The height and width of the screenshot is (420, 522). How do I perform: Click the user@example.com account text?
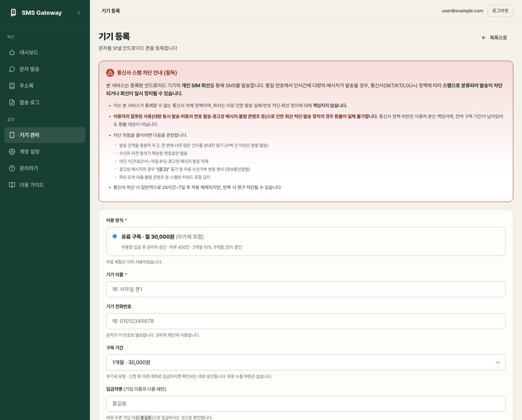click(462, 11)
